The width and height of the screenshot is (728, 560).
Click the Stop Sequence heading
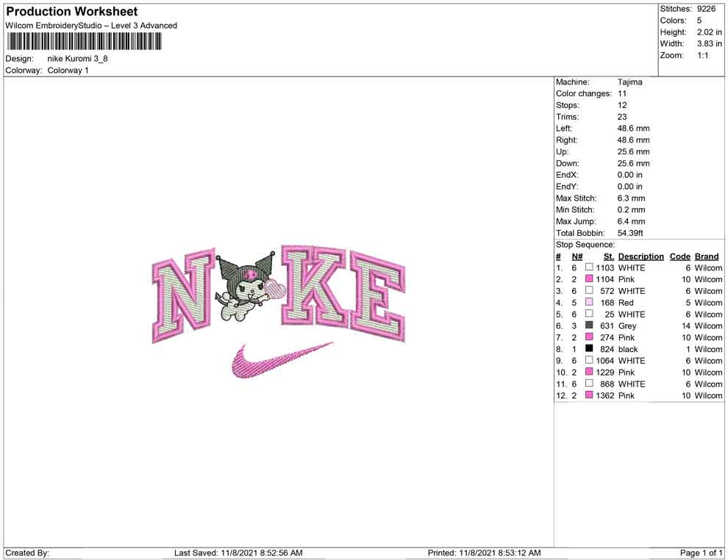(x=585, y=245)
